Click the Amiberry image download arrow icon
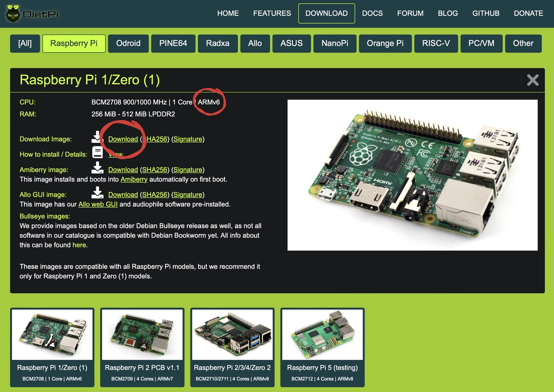The image size is (554, 392). (x=97, y=168)
